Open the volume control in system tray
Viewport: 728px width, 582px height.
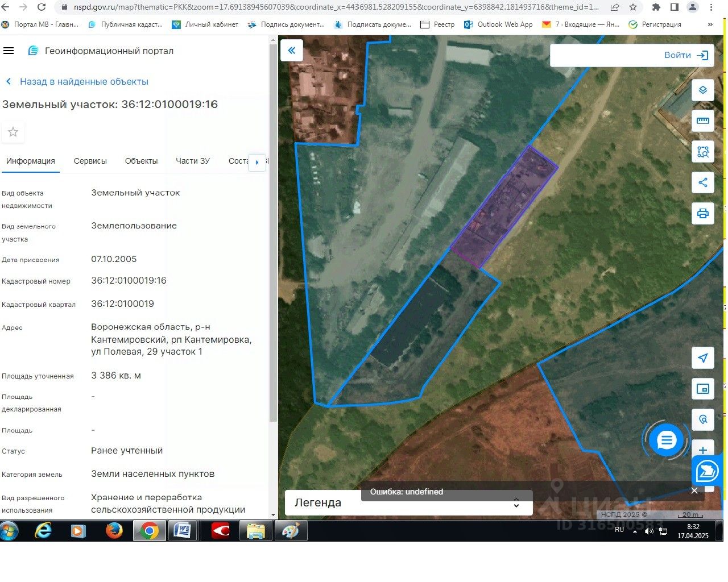[649, 531]
